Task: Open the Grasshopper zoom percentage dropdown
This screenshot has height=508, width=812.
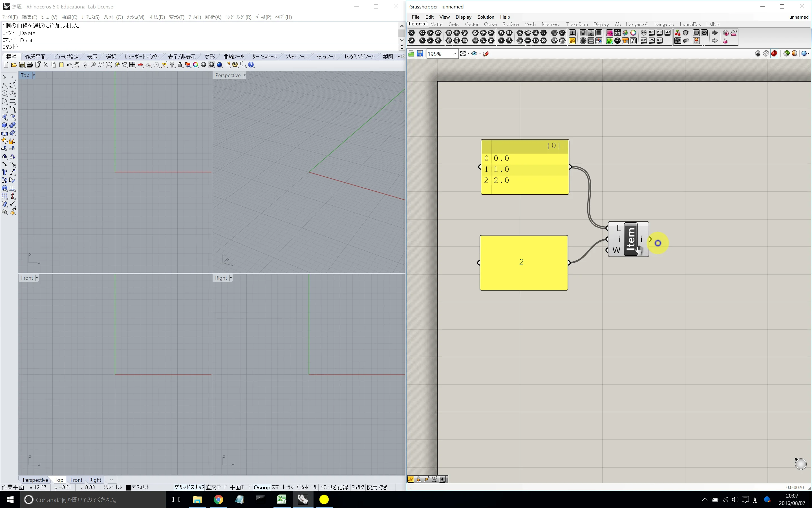Action: coord(455,54)
